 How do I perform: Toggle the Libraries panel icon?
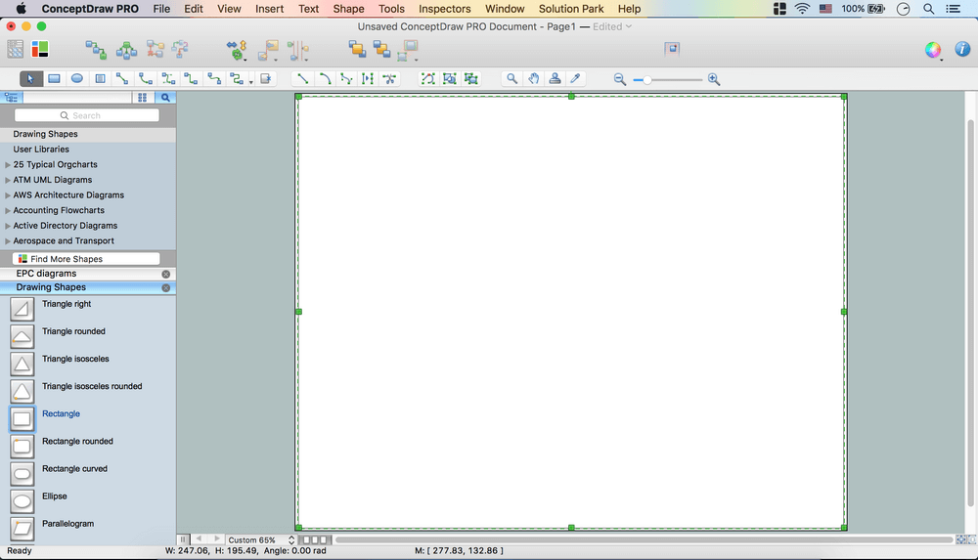click(x=16, y=49)
